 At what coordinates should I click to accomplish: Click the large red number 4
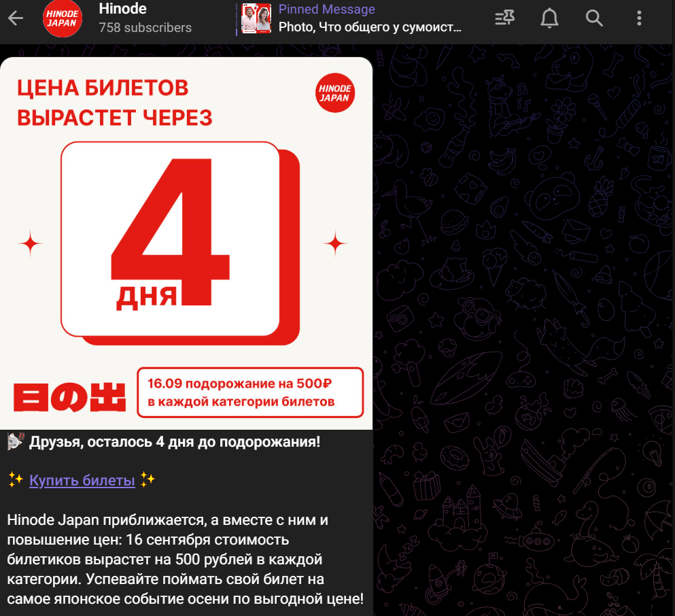coord(171,232)
